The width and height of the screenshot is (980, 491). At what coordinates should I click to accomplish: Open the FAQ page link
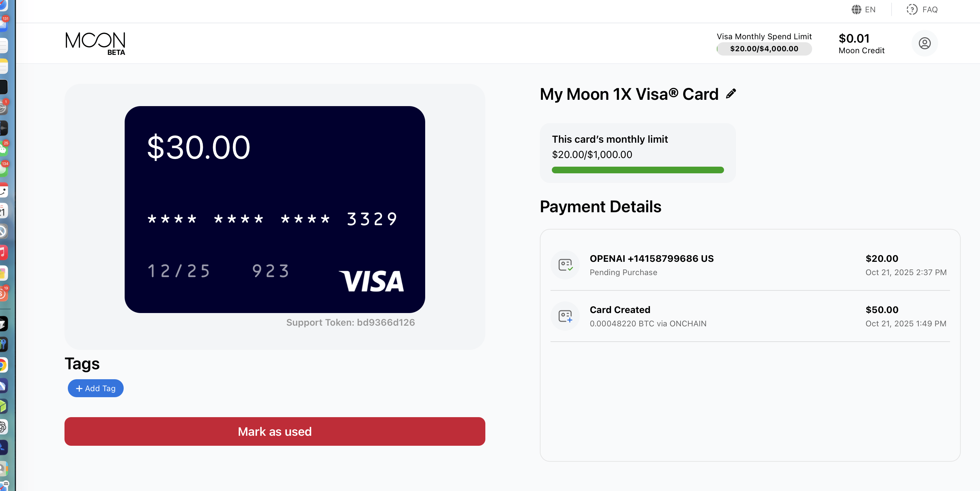929,10
